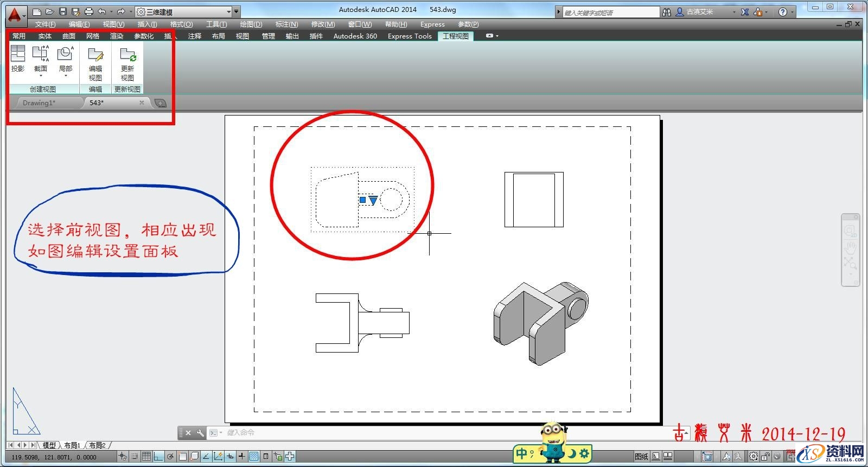Viewport: 868px width, 467px height.
Task: Open the AutoCAD application menu button
Action: point(16,14)
